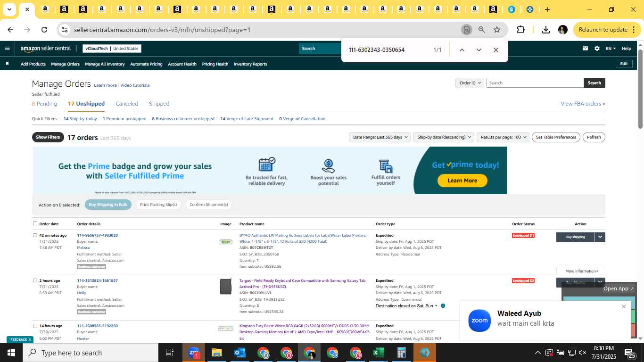Open the Ship-by date (descending) sort dropdown
The height and width of the screenshot is (362, 644).
point(443,137)
